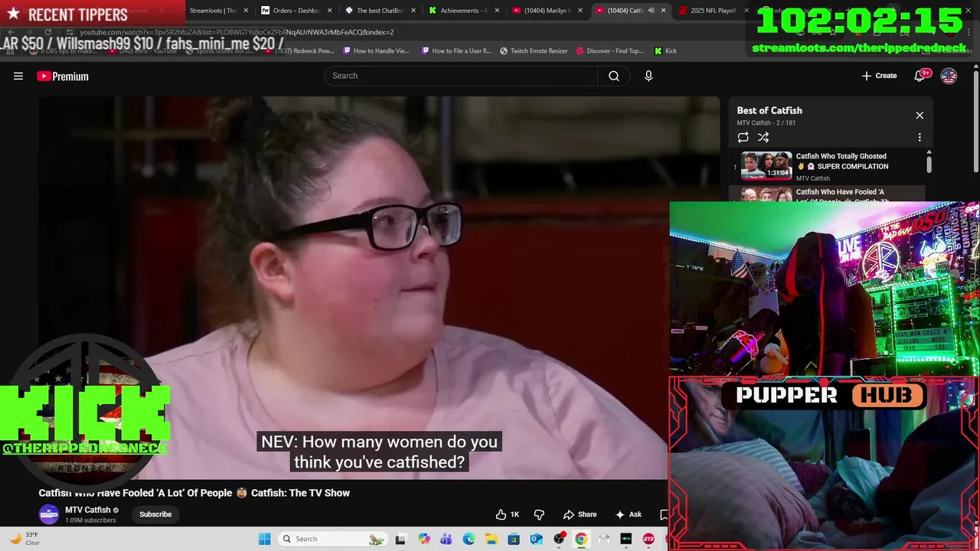The width and height of the screenshot is (980, 551).
Task: Open Microsoft Store taskbar icon
Action: pos(514,539)
